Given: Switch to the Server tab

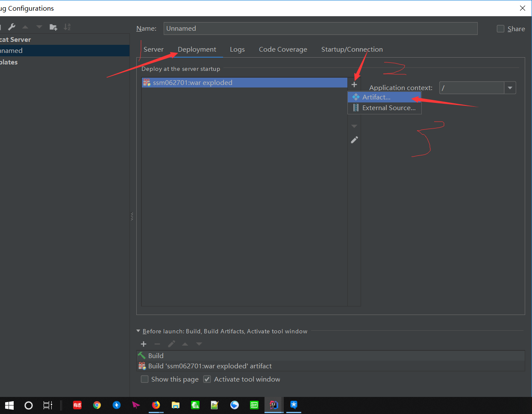Looking at the screenshot, I should 153,50.
